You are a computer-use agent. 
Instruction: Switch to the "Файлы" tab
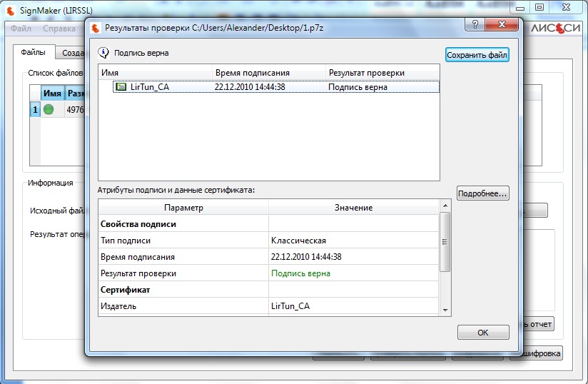[x=33, y=52]
